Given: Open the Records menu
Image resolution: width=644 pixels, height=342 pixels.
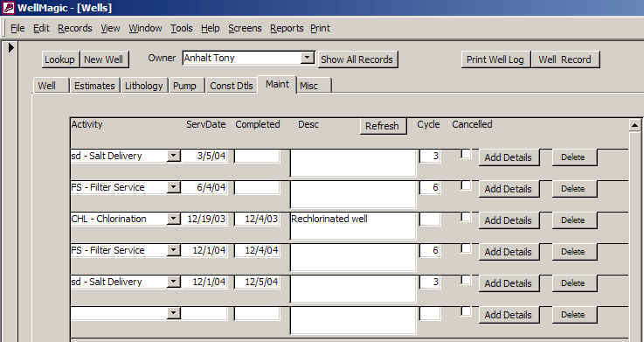Looking at the screenshot, I should [x=75, y=28].
